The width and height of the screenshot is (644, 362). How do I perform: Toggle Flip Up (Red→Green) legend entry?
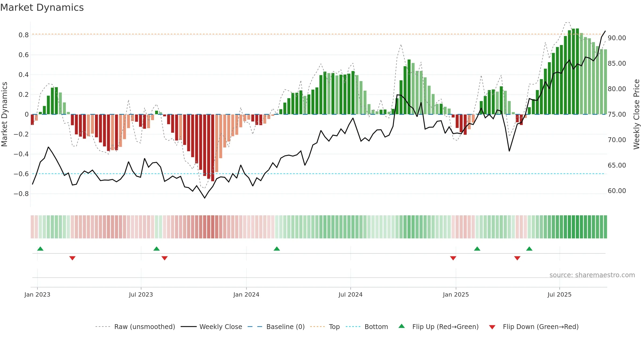438,327
